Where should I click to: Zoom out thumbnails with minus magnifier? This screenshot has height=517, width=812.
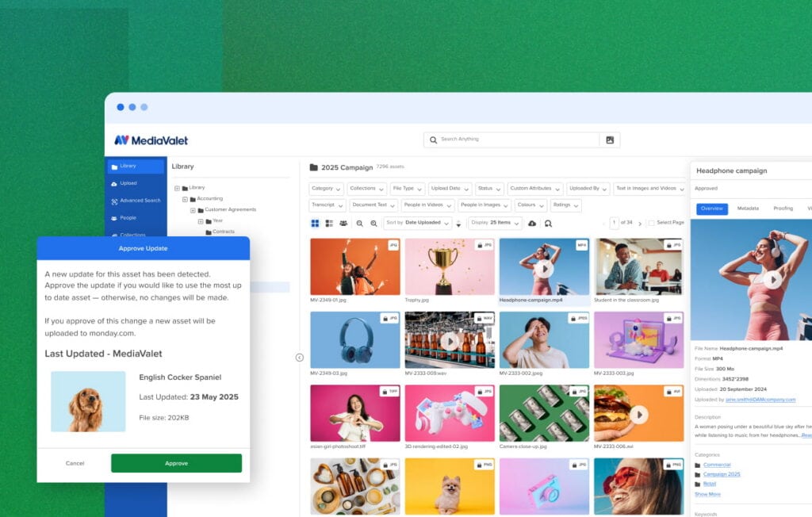[x=359, y=224]
